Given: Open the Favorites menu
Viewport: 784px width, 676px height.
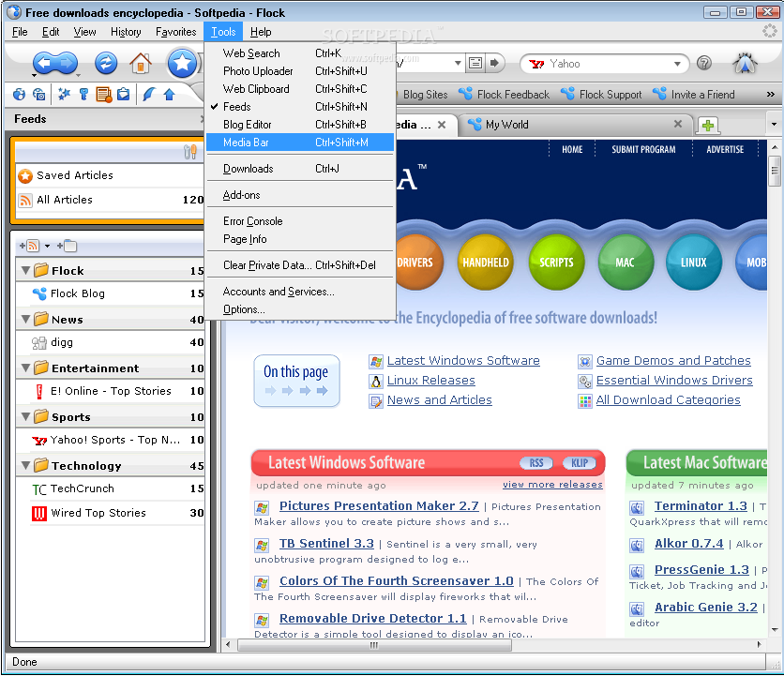Looking at the screenshot, I should pos(176,32).
